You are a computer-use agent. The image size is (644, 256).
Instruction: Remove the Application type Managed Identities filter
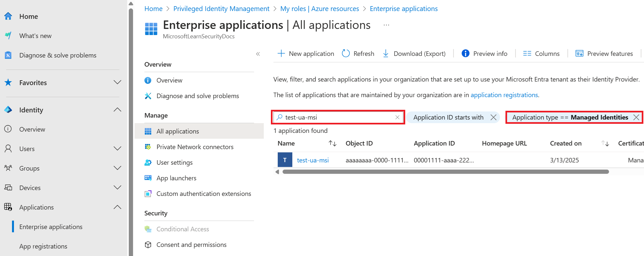point(636,117)
